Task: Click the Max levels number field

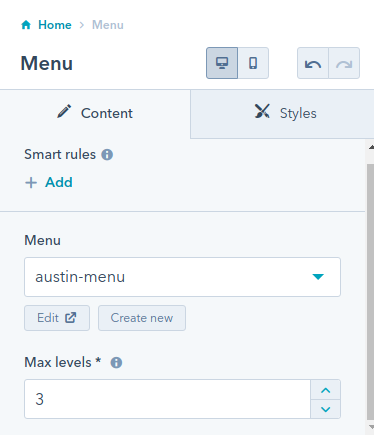Action: tap(167, 399)
